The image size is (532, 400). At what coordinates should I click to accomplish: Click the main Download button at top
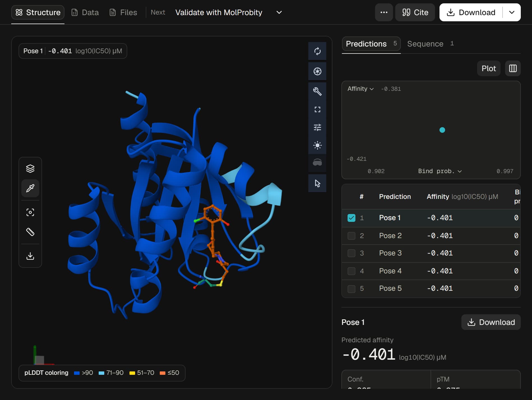pos(471,12)
